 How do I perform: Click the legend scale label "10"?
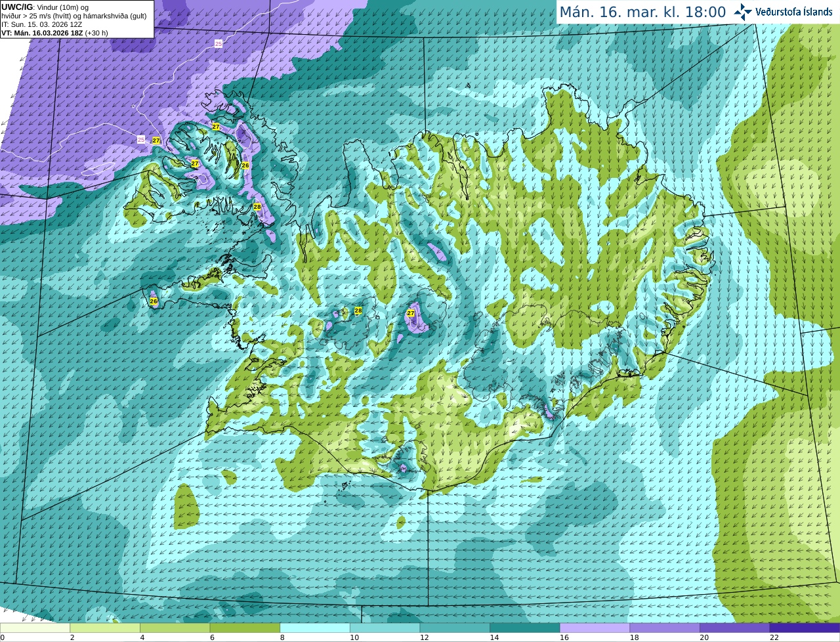coord(354,637)
